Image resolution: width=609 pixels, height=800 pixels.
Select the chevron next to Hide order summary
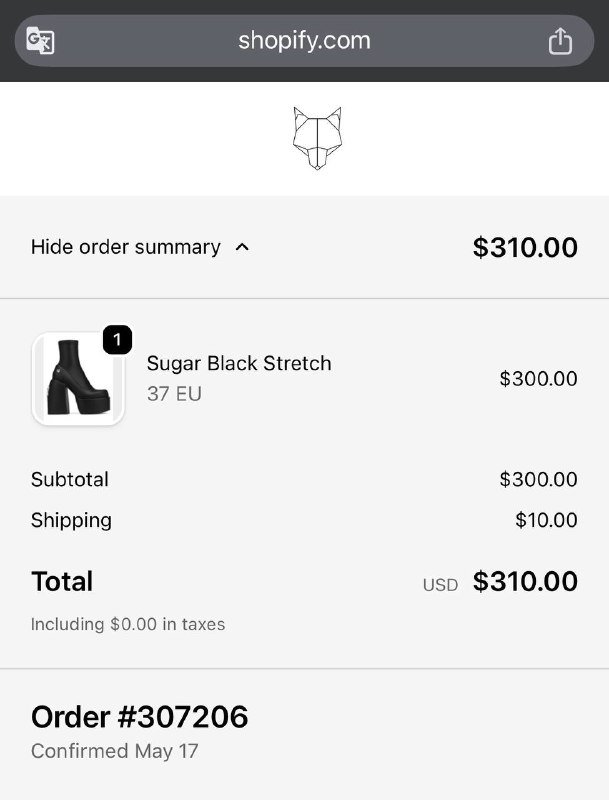[x=244, y=247]
